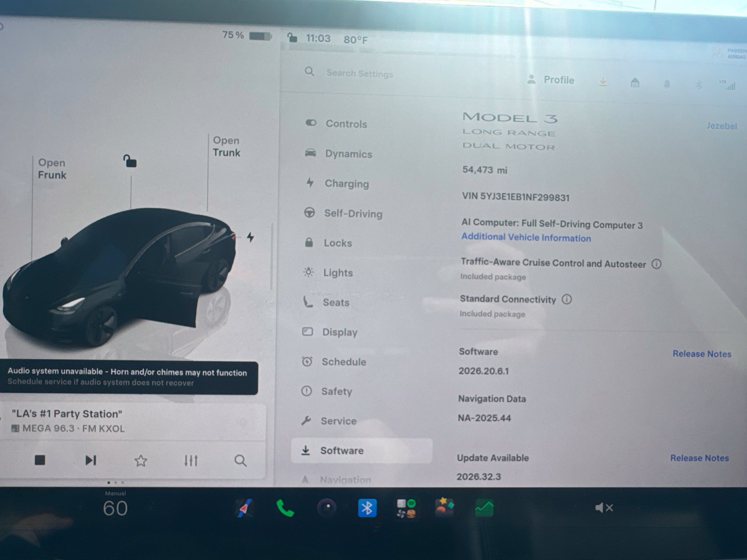747x560 pixels.
Task: Edit the vehicle name Jezebel
Action: point(721,126)
